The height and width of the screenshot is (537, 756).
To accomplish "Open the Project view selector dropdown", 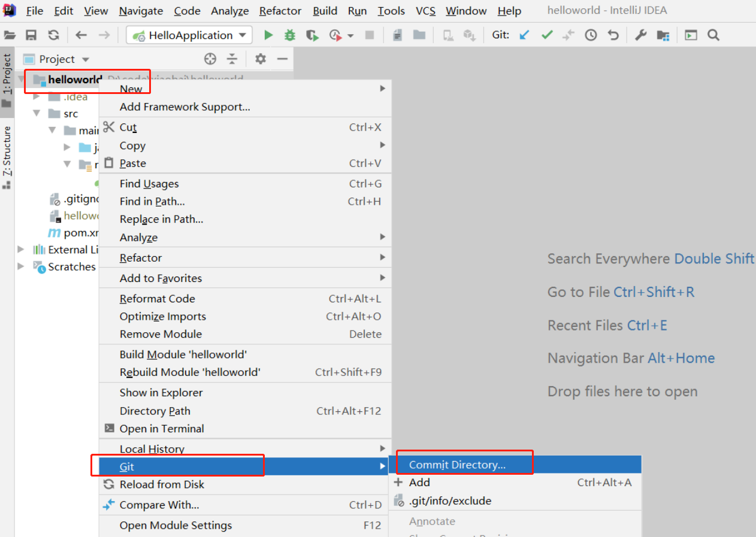I will [x=85, y=59].
